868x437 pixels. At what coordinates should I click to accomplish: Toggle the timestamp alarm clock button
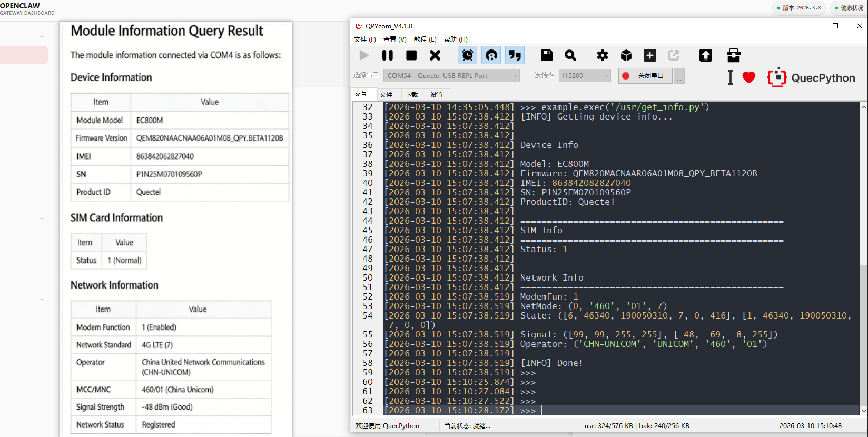pyautogui.click(x=468, y=55)
